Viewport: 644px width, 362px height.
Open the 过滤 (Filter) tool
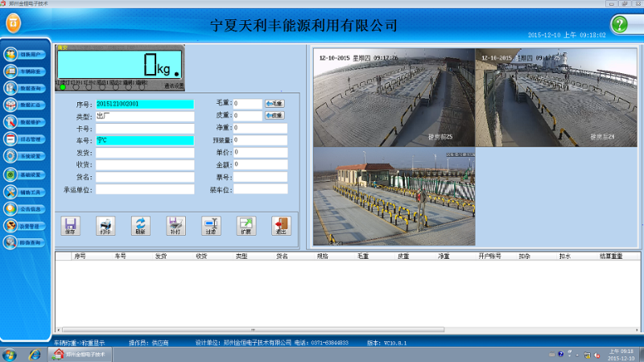coord(209,225)
